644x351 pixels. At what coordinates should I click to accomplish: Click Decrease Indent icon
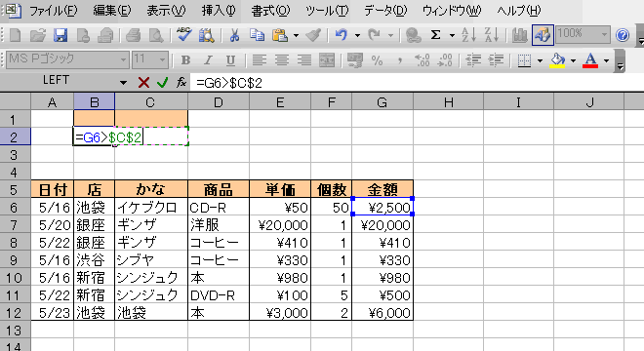click(x=473, y=60)
